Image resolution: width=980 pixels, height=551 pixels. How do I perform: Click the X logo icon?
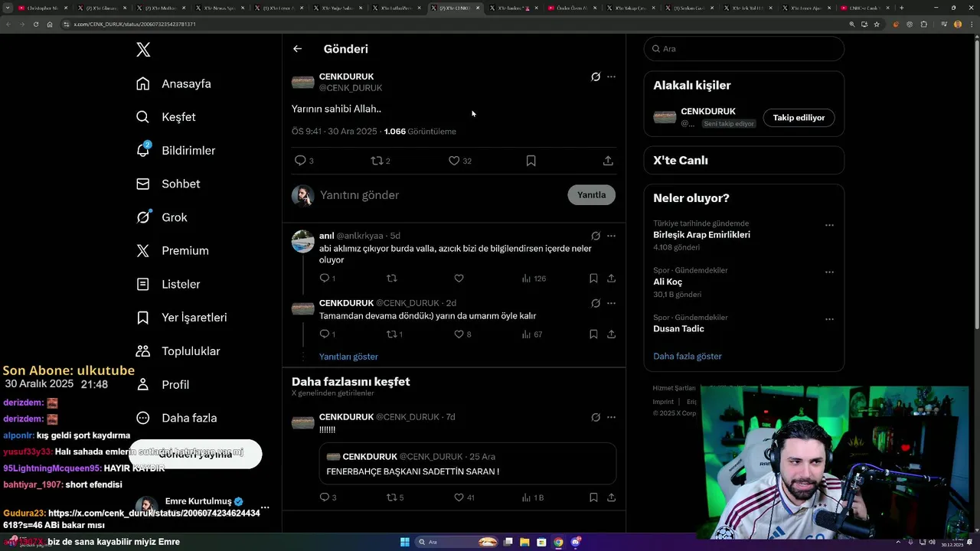point(143,50)
